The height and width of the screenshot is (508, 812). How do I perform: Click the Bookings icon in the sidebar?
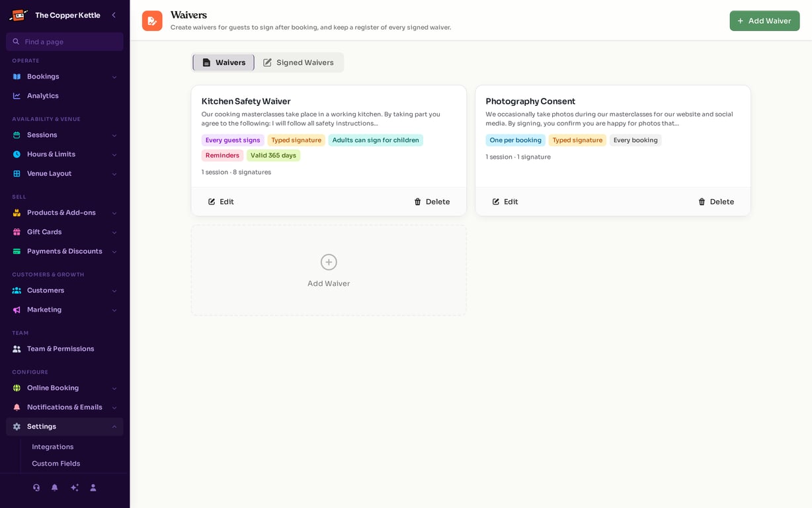tap(17, 77)
